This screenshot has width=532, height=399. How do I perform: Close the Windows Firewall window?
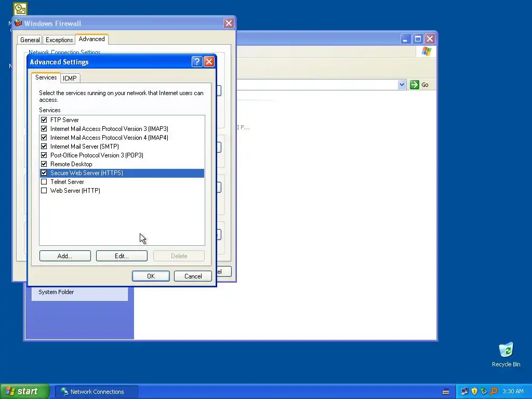point(229,23)
